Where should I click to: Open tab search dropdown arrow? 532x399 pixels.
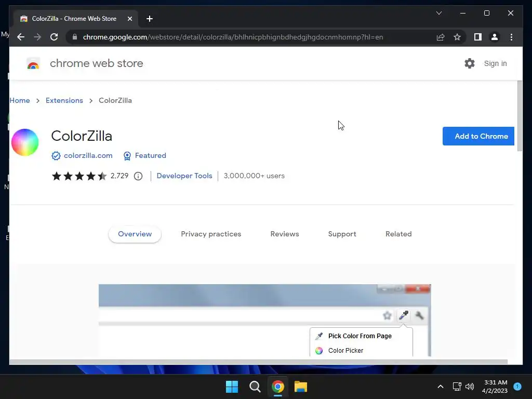[438, 13]
